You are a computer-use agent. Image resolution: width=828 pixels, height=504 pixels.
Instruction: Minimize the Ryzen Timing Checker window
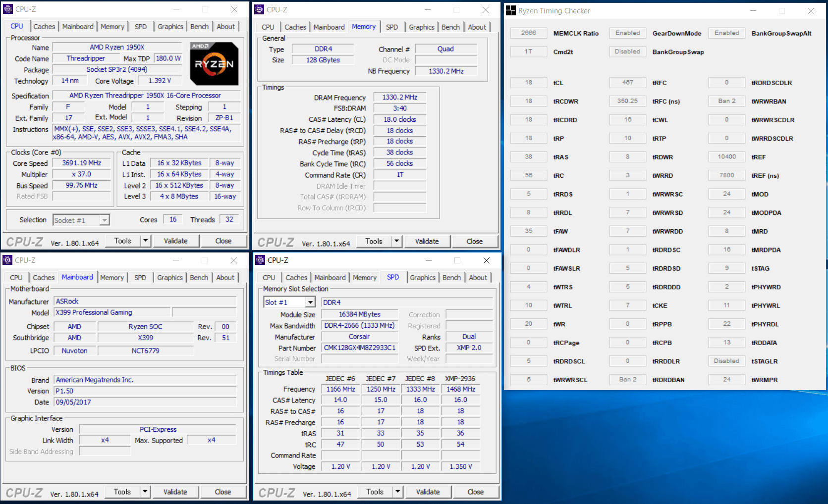click(x=753, y=11)
